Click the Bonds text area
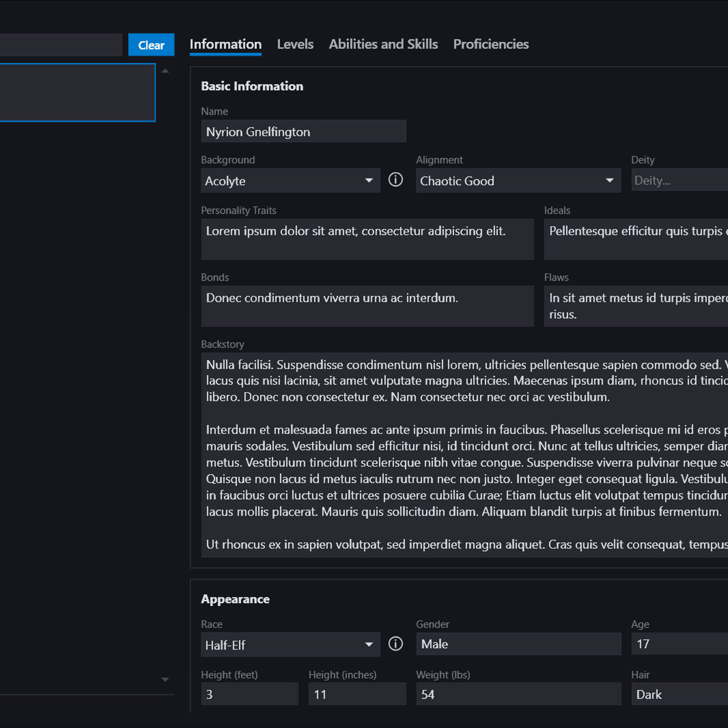Viewport: 728px width, 728px height. [367, 306]
